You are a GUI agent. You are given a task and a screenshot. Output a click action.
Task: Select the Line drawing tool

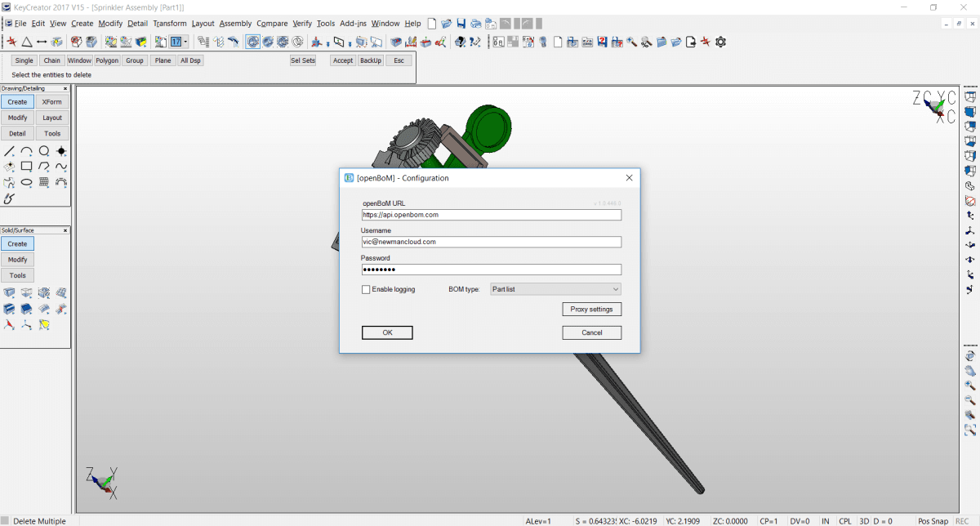(x=10, y=151)
